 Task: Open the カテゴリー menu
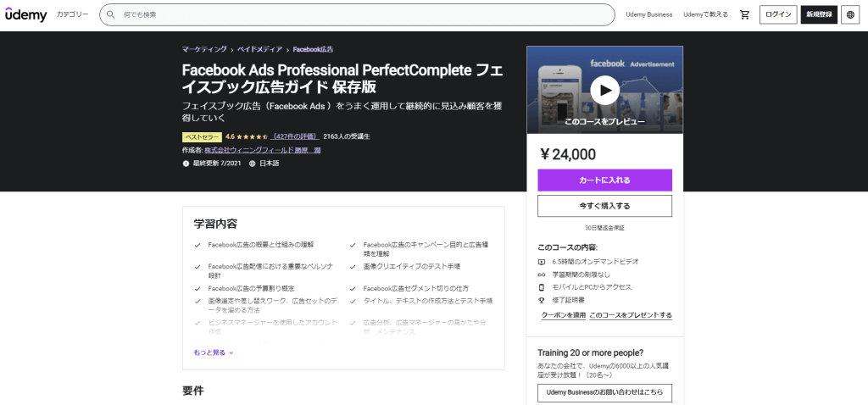tap(73, 15)
